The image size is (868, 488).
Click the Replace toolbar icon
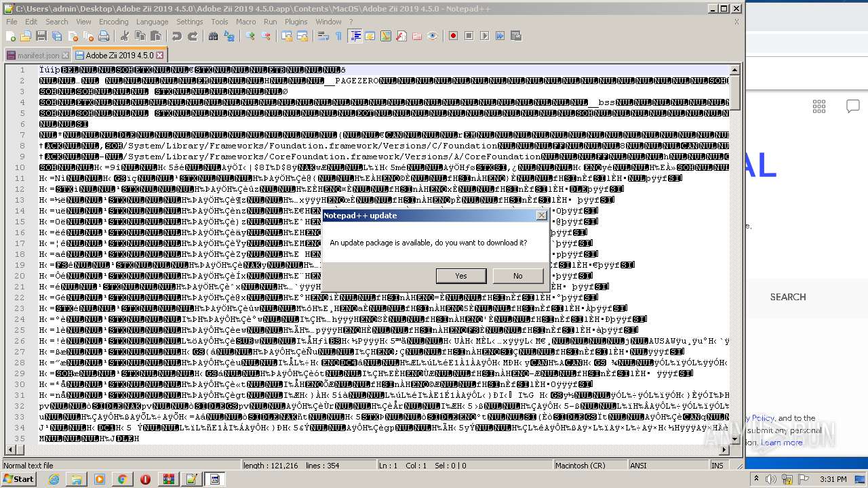tap(229, 36)
